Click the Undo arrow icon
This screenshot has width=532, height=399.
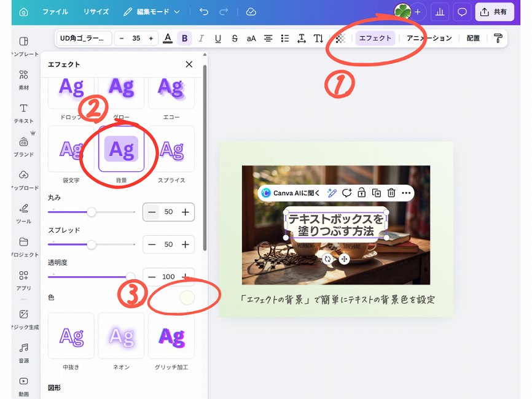pos(204,12)
